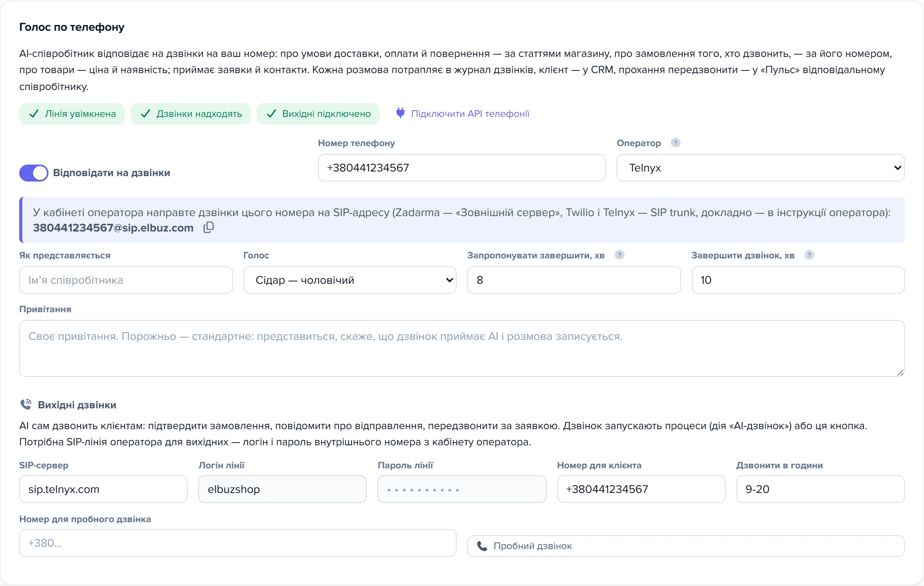Screen dimensions: 924x586
Task: Expand the Голос dropdown Сідар — чоловічий
Action: 350,280
